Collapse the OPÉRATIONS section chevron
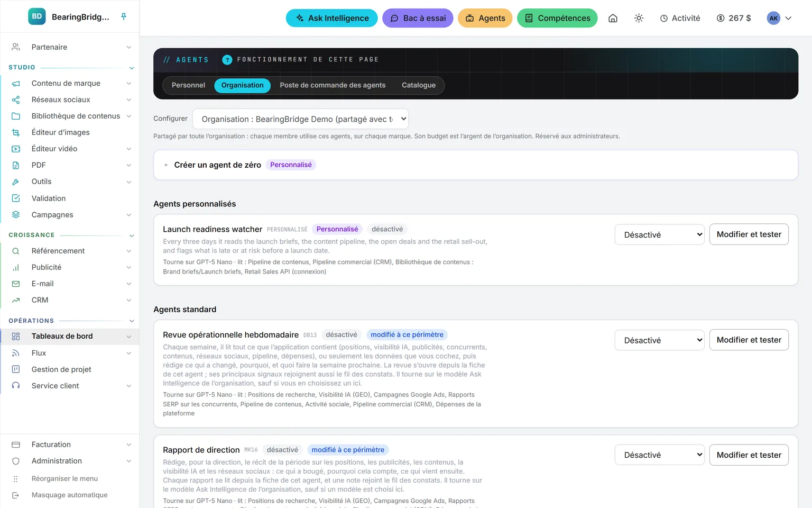 click(132, 321)
